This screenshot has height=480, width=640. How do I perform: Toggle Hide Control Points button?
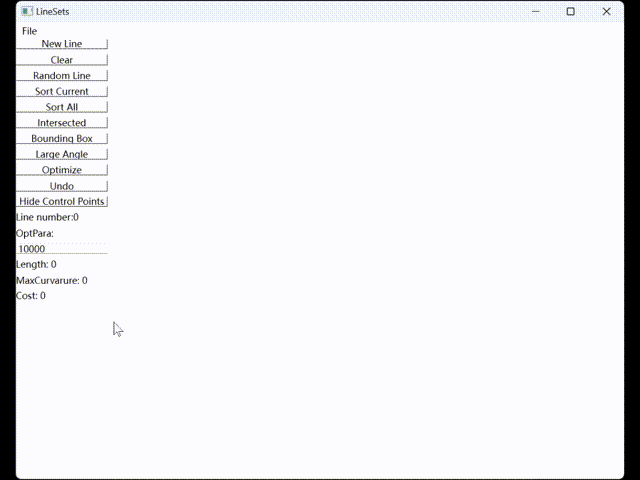coord(62,201)
